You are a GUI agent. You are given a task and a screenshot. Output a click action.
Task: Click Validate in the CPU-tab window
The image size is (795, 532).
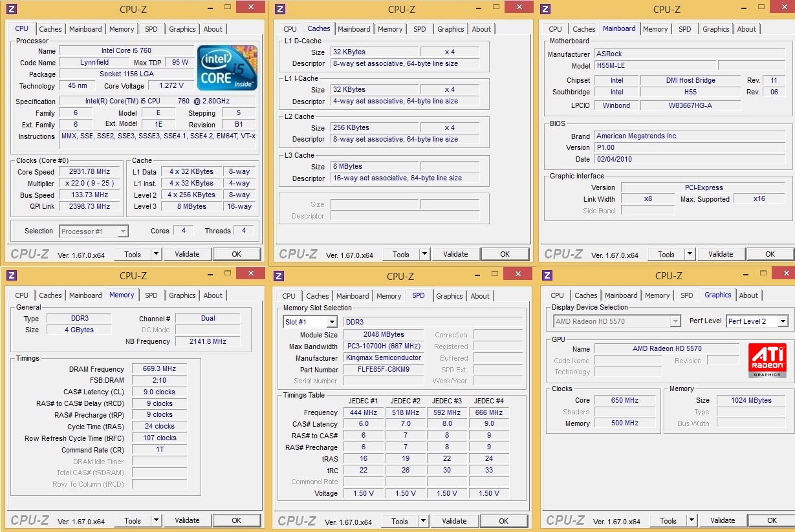[x=187, y=255]
